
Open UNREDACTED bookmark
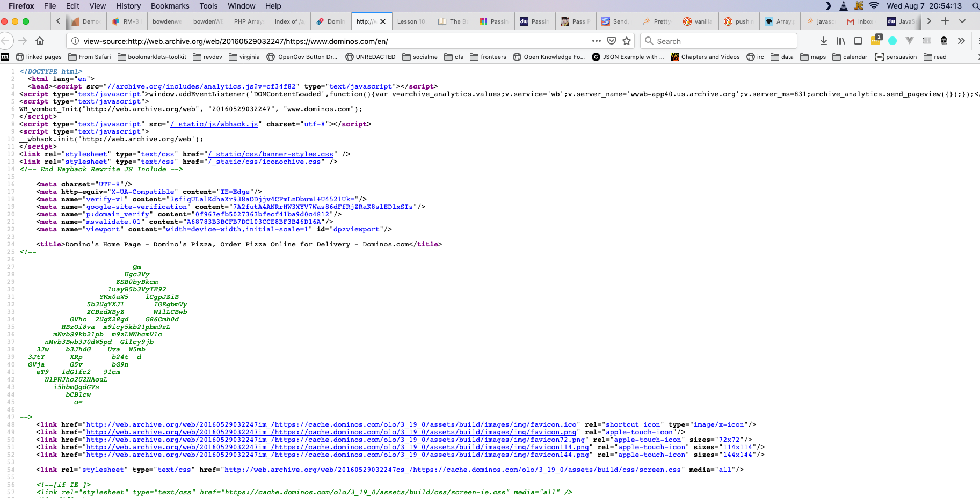point(371,57)
